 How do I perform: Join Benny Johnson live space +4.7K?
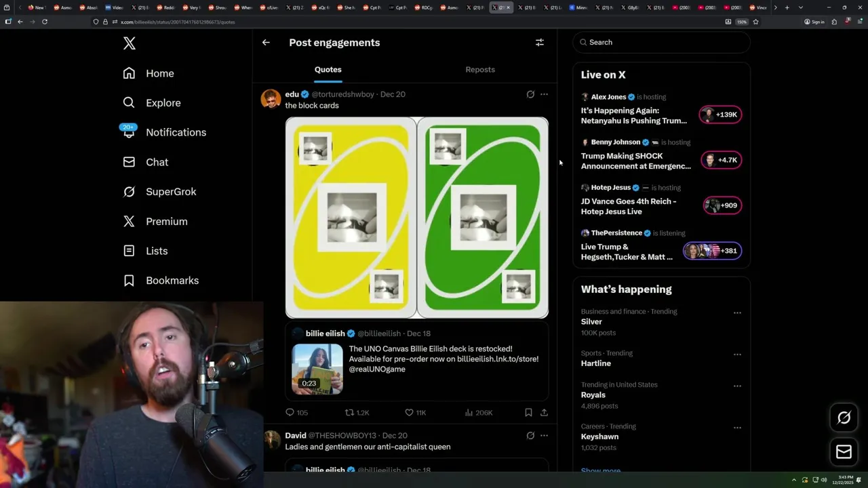[721, 160]
